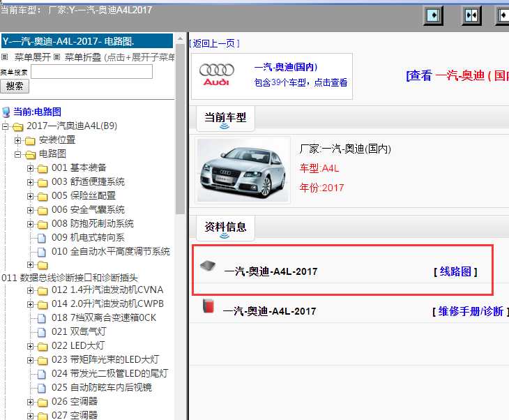Expand 006 安全气囊系统 node
509x420 pixels.
(30, 210)
